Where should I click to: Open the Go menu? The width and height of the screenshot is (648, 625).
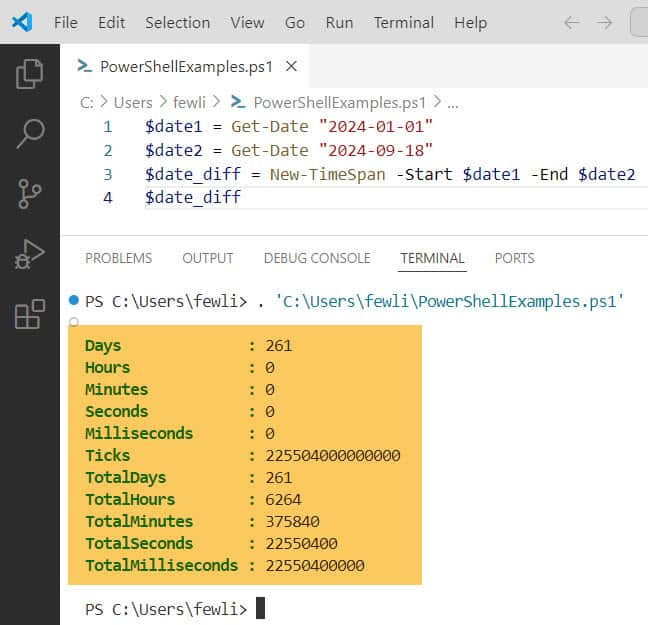[x=295, y=23]
